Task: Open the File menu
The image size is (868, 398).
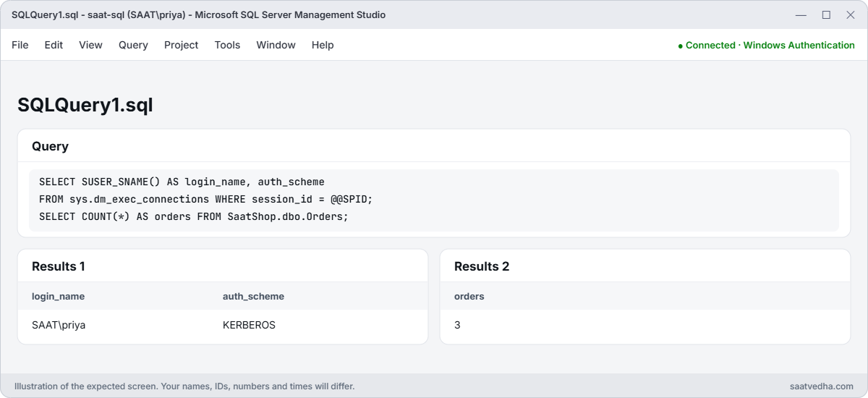Action: click(20, 45)
